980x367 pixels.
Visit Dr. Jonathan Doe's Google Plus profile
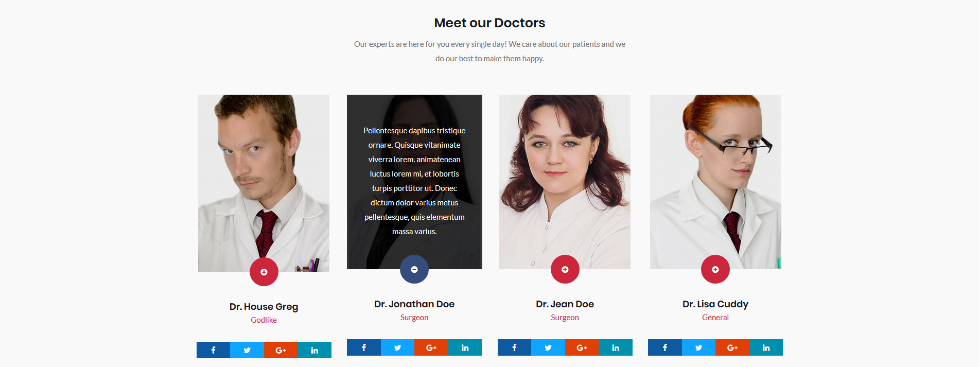click(x=431, y=347)
